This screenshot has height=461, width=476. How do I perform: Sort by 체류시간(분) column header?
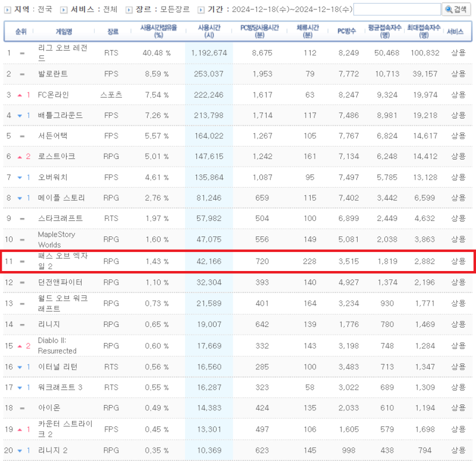[308, 32]
